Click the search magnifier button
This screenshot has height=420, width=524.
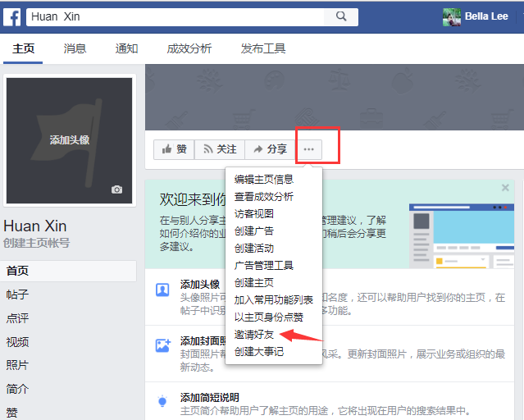(x=341, y=16)
